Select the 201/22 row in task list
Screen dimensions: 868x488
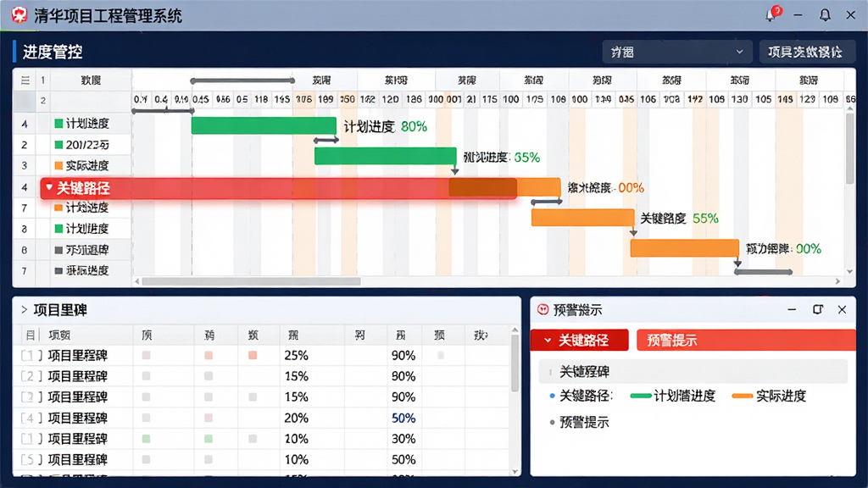[87, 145]
